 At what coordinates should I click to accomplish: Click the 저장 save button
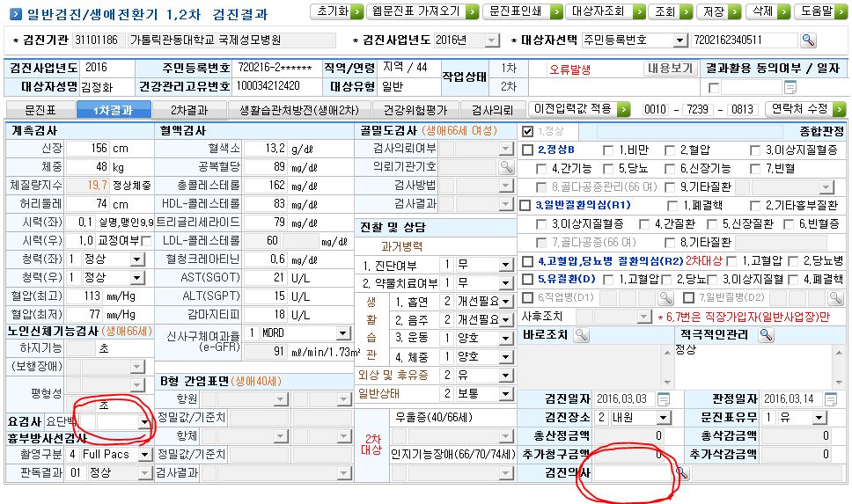coord(718,11)
